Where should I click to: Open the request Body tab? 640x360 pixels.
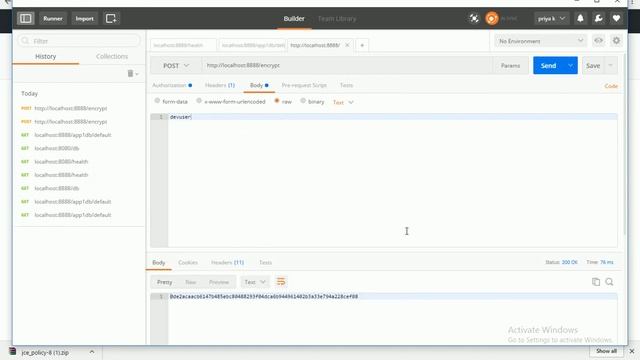259,85
